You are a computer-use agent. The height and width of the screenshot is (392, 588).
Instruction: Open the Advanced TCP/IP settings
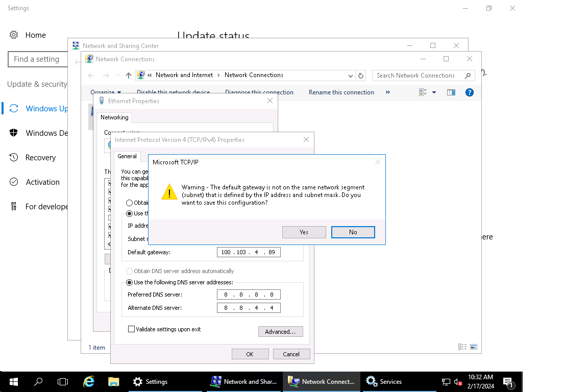coord(281,332)
